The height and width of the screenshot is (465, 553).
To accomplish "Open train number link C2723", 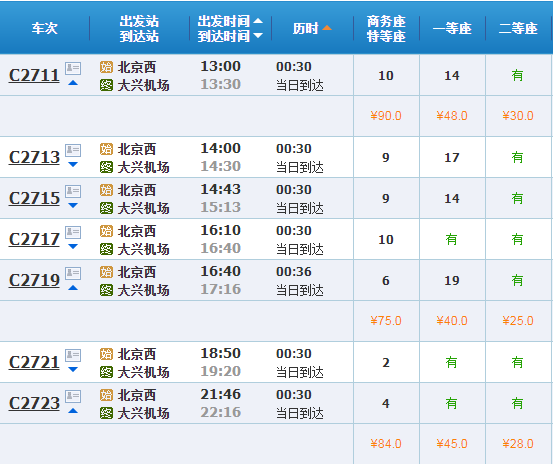I will [34, 403].
